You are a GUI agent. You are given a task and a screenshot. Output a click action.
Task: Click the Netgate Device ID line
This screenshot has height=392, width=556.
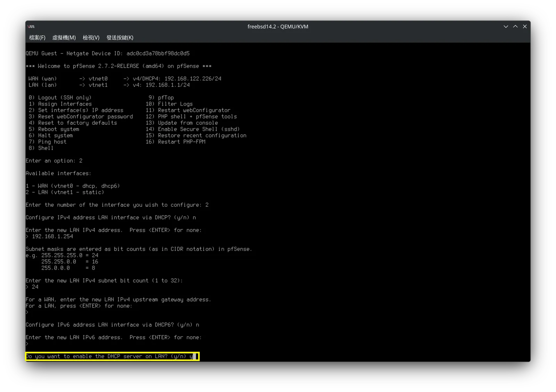click(108, 54)
